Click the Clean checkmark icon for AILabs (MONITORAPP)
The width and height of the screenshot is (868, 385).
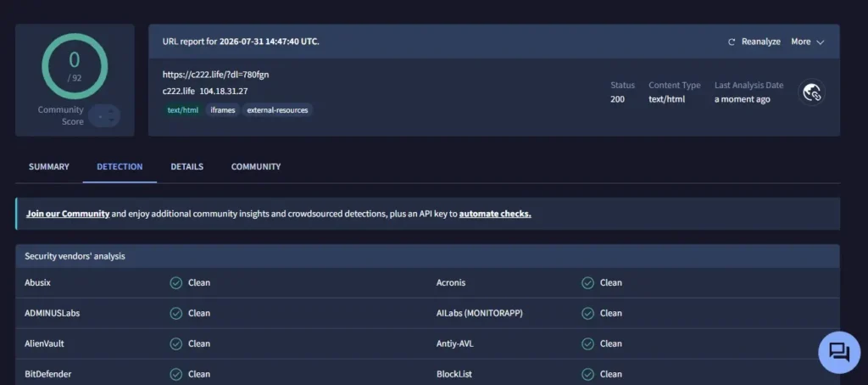[x=588, y=314]
